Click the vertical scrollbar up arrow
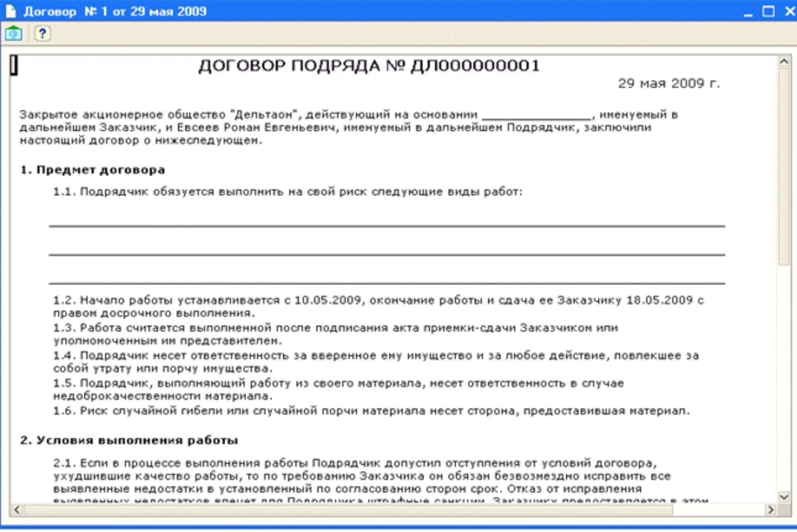Image resolution: width=797 pixels, height=532 pixels. (x=784, y=61)
